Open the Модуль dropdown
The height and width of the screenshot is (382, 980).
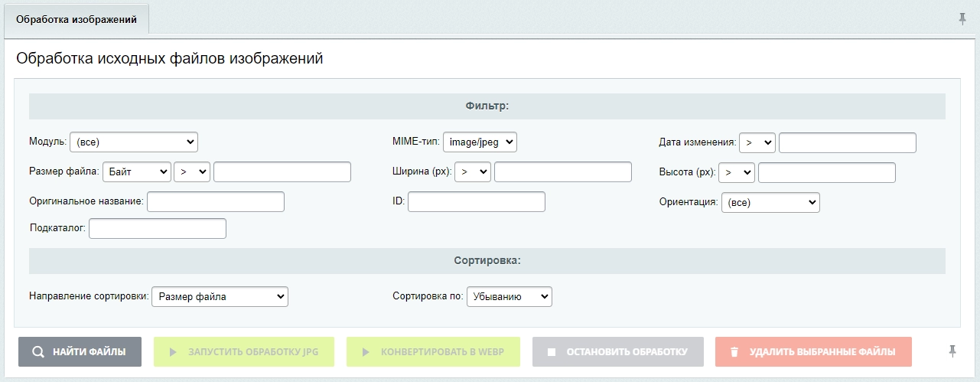click(134, 142)
